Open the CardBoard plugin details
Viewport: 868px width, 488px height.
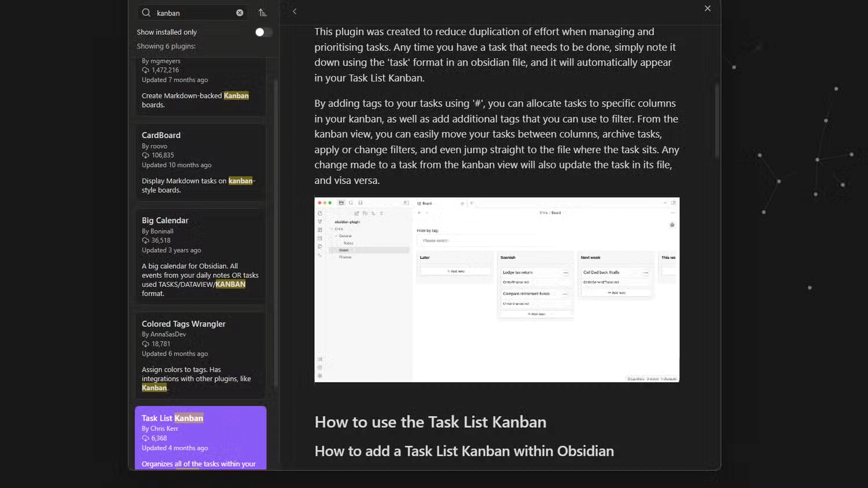[x=200, y=162]
